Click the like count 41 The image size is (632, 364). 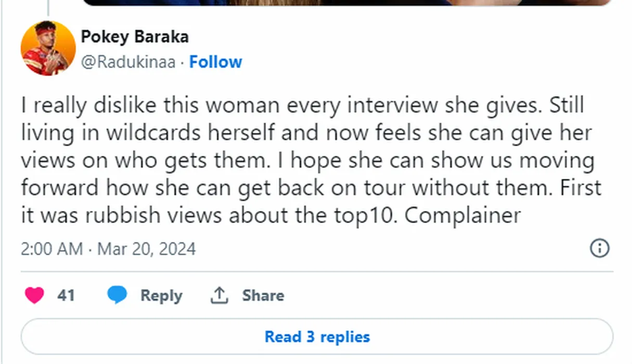click(x=66, y=295)
